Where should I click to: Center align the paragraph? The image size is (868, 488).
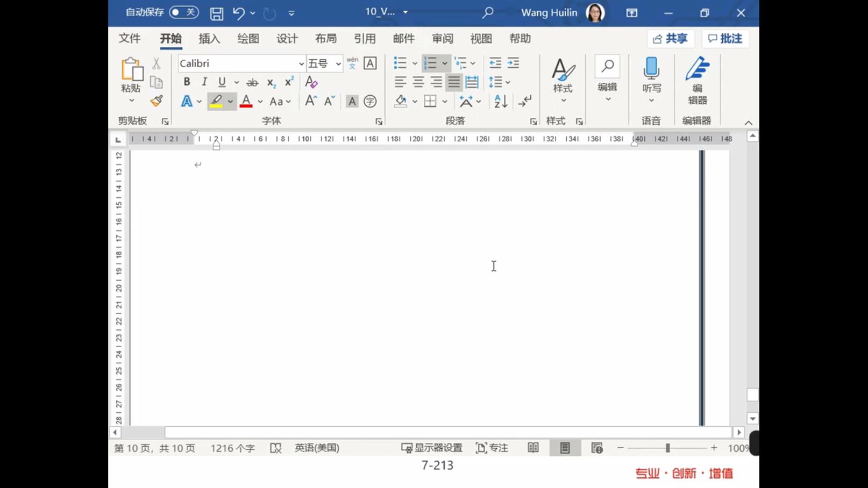[x=418, y=82]
